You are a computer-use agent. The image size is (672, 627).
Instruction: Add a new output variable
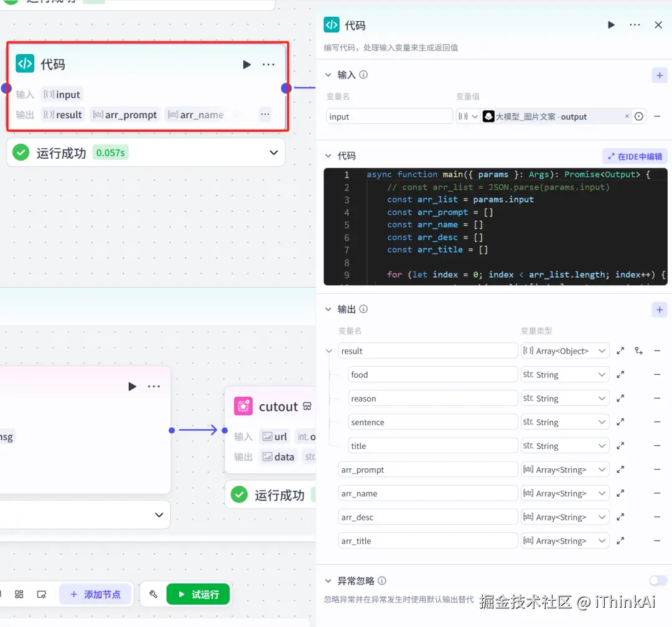pyautogui.click(x=660, y=309)
